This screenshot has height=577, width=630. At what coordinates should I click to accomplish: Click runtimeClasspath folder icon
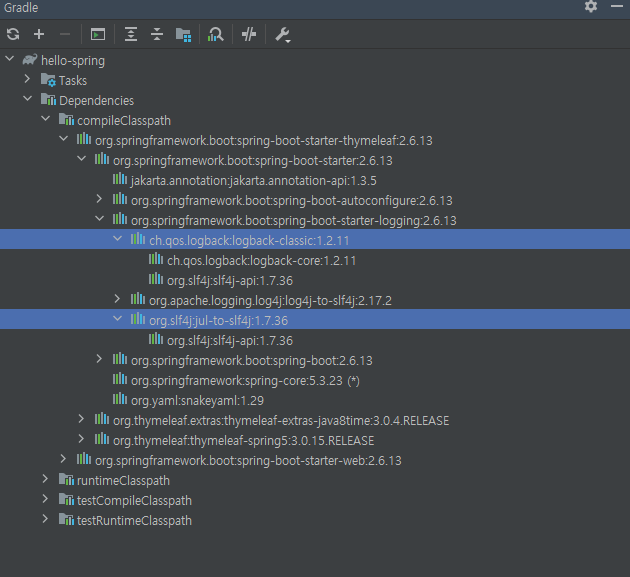click(66, 479)
